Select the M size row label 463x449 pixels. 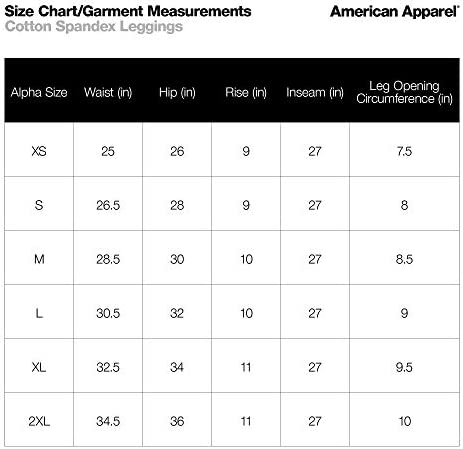tap(39, 259)
